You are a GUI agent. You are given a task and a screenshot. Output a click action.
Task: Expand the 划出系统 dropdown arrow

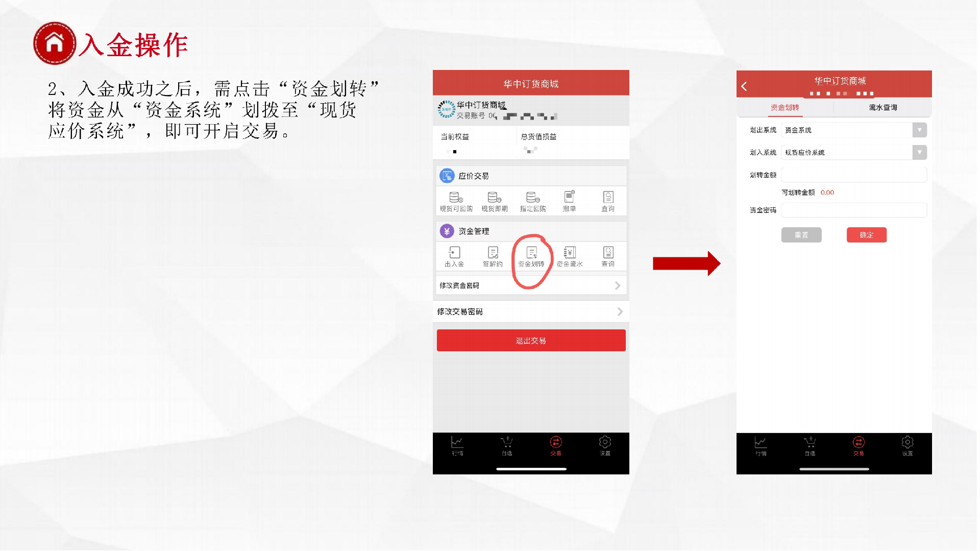pyautogui.click(x=919, y=130)
